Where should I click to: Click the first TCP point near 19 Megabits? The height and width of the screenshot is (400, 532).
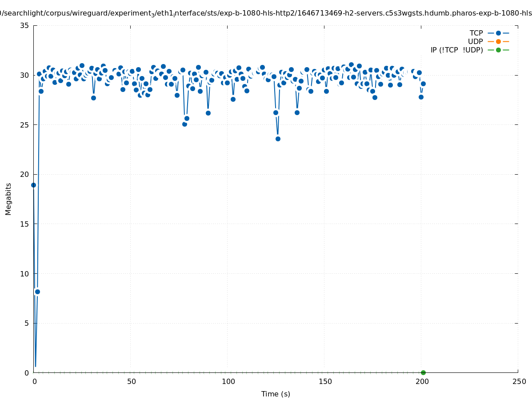pyautogui.click(x=33, y=185)
